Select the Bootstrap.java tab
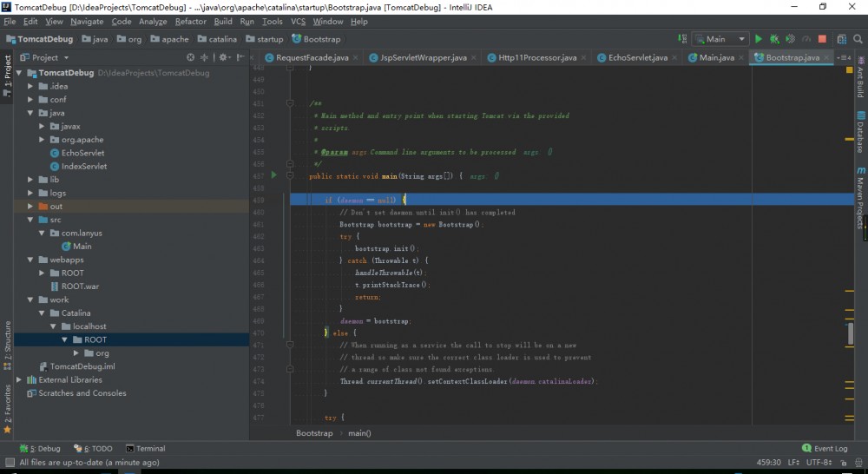The height and width of the screenshot is (474, 868). coord(792,57)
